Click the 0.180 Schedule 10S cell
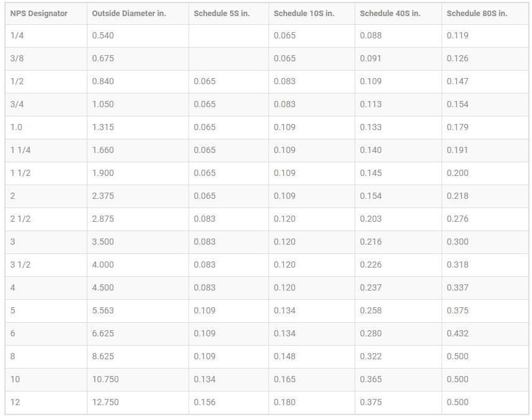 (285, 402)
